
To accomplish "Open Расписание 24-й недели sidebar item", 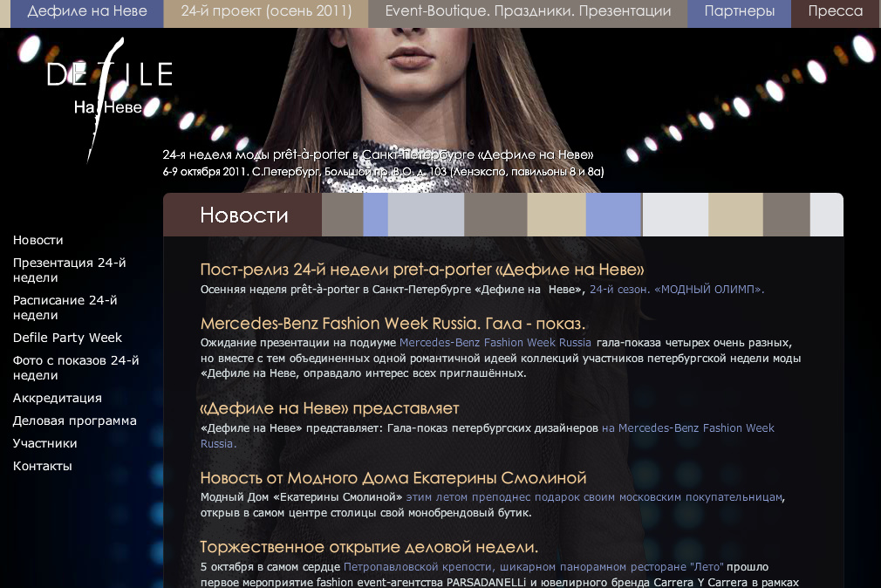I will click(x=65, y=307).
